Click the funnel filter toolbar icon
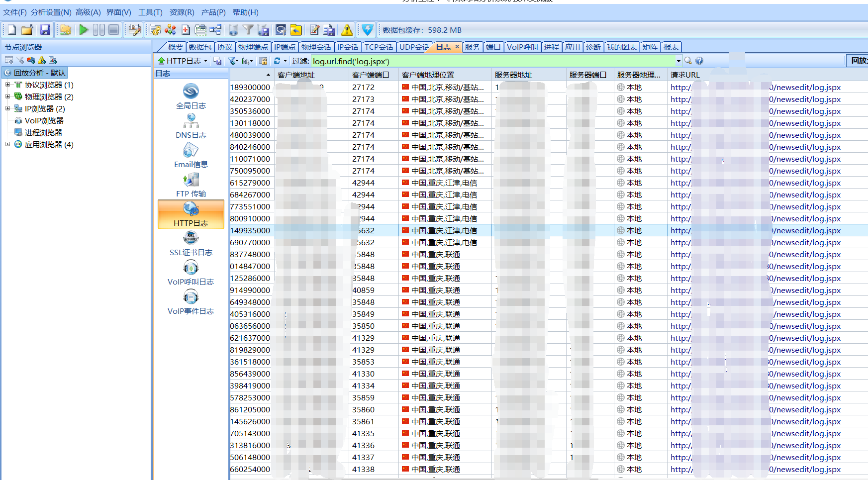 coord(248,30)
